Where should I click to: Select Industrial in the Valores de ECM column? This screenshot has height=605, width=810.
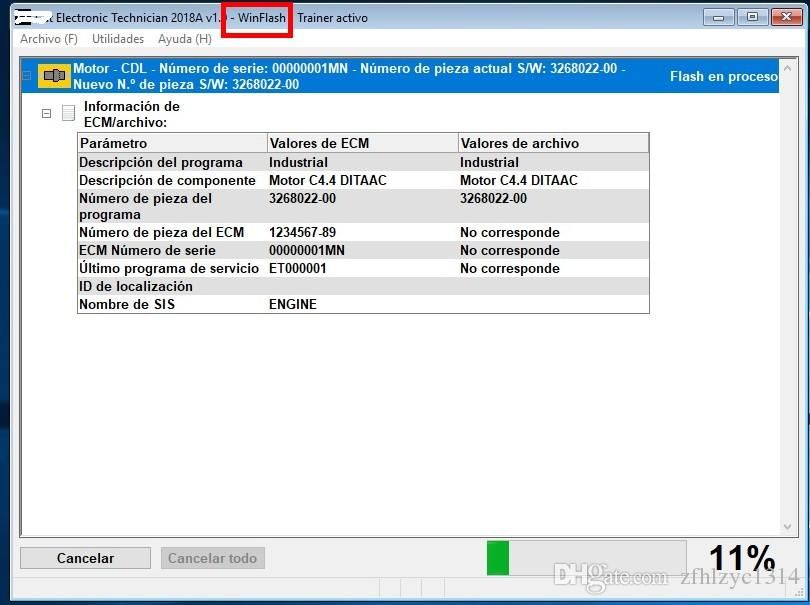(x=299, y=162)
